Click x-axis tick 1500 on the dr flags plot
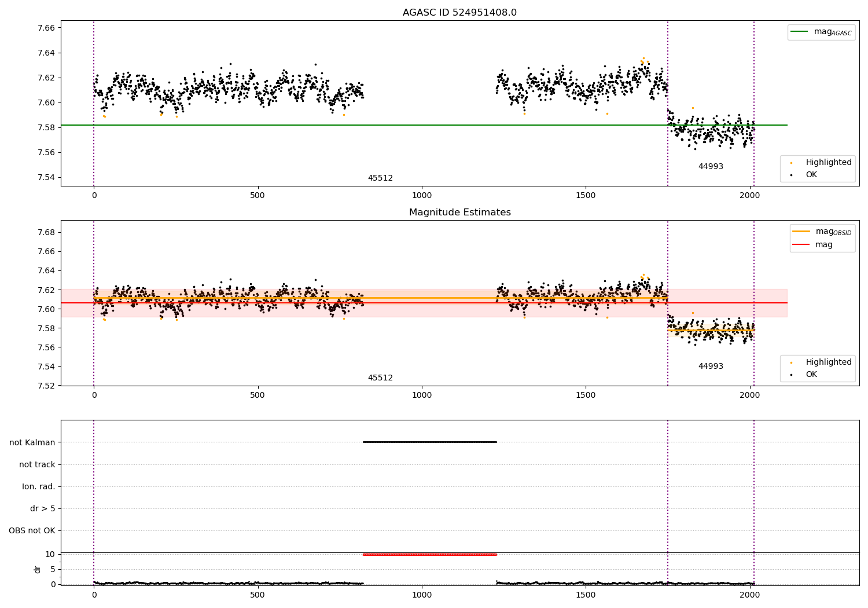The image size is (868, 608). [586, 595]
